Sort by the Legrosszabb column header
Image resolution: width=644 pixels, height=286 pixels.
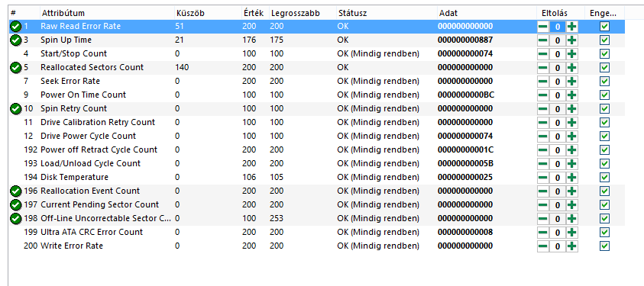click(x=303, y=13)
